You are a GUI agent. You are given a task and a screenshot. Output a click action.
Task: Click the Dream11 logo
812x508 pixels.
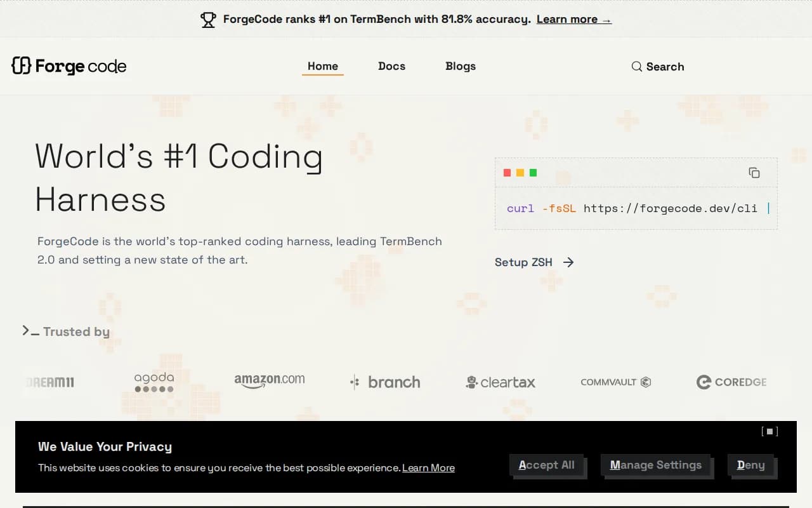click(x=50, y=382)
